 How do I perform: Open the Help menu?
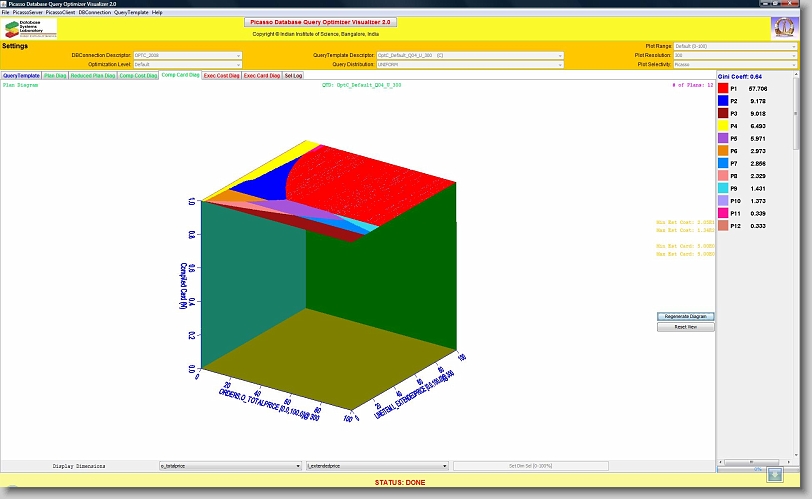157,12
